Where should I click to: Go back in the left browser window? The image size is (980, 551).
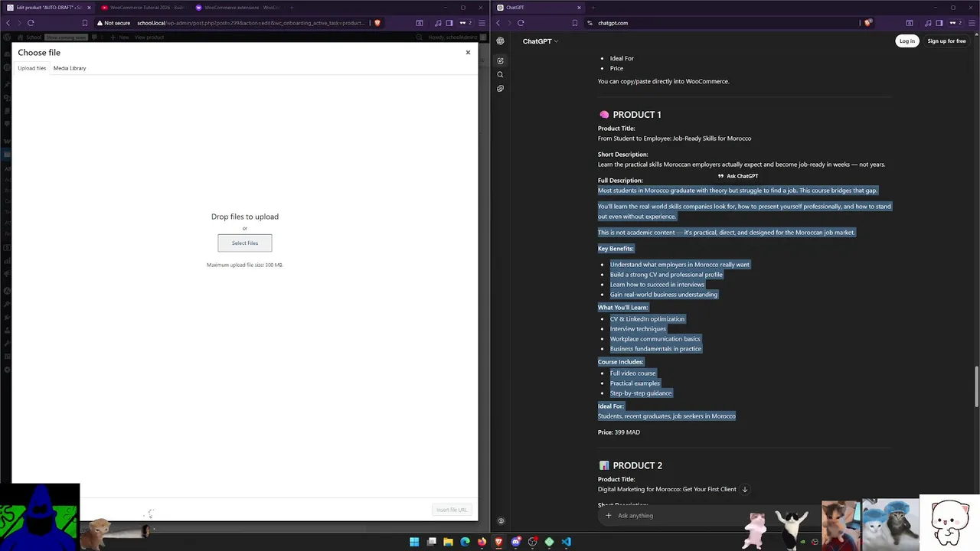pyautogui.click(x=8, y=23)
